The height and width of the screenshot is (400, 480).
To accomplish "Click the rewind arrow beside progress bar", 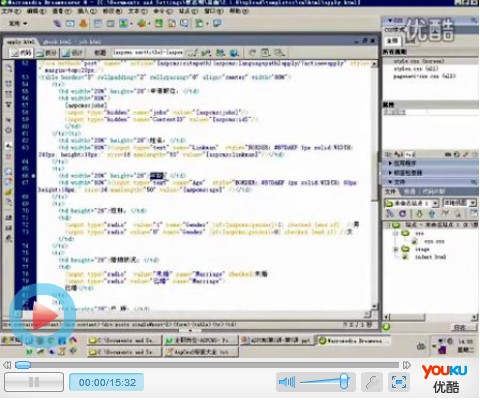I will pyautogui.click(x=7, y=365).
